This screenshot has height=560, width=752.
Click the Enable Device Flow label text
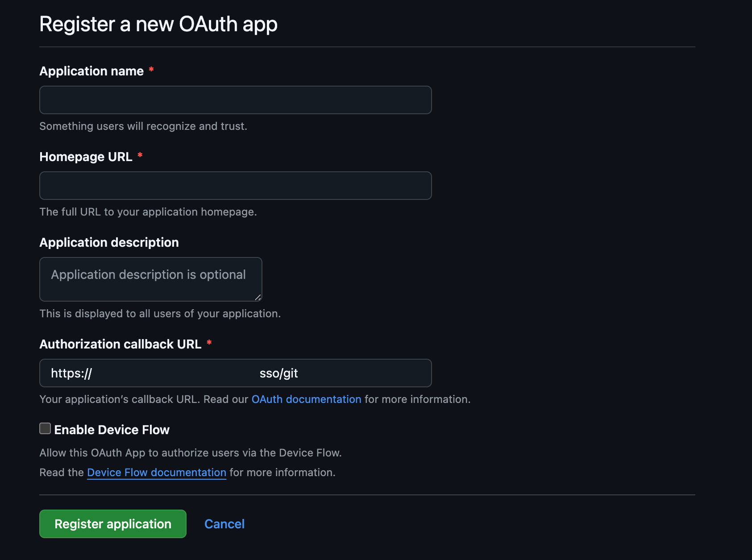(x=112, y=429)
